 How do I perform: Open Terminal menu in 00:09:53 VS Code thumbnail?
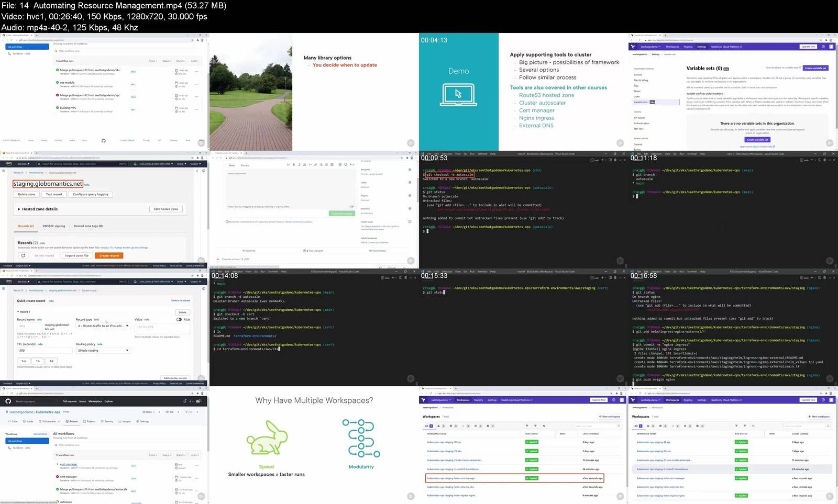point(482,154)
